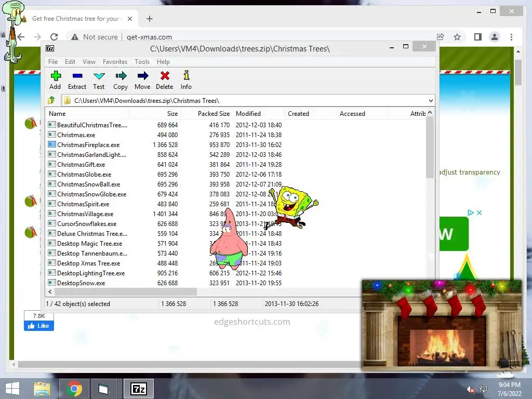
Task: Click the Not secure warning icon
Action: coord(75,37)
